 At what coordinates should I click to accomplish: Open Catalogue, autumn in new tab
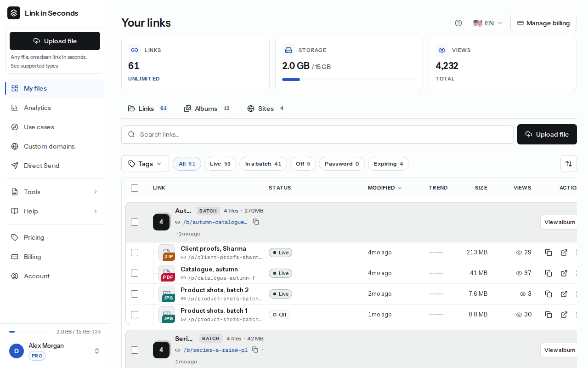[564, 273]
